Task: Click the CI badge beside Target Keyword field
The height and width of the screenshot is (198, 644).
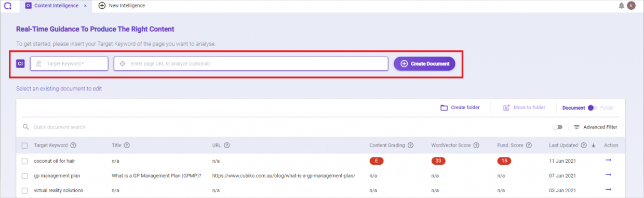Action: point(20,63)
